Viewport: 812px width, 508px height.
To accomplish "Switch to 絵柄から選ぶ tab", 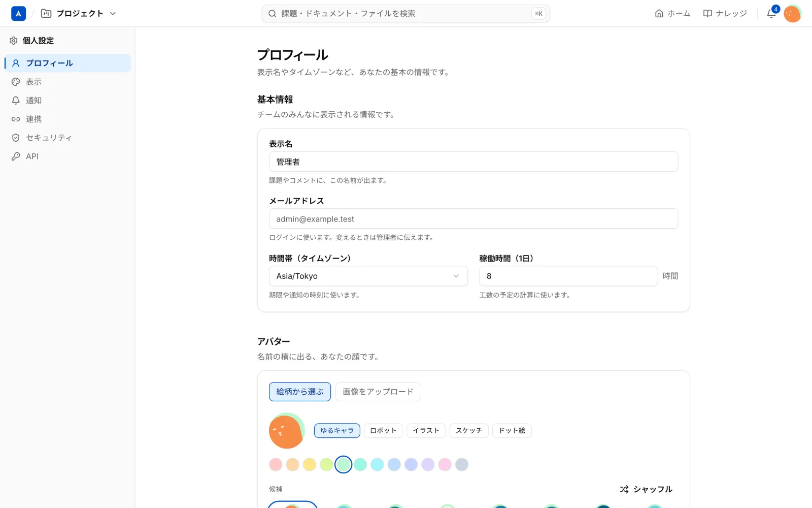I will [300, 392].
